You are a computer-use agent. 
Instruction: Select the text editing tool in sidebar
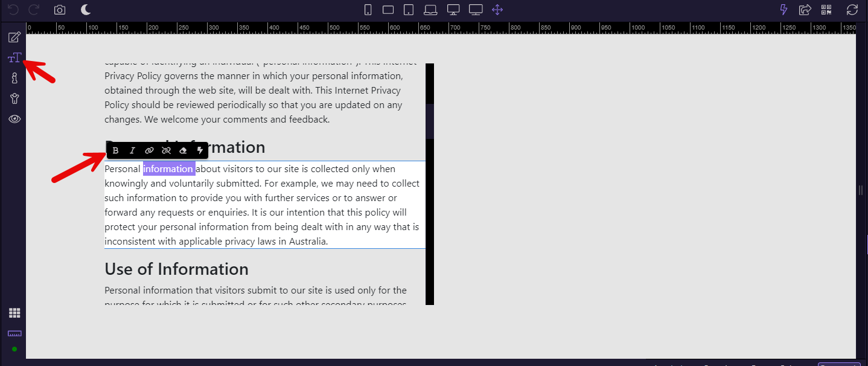(14, 58)
